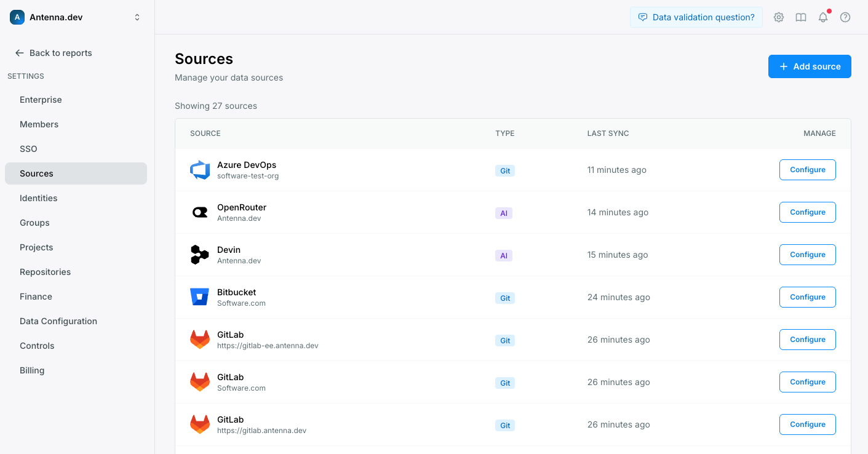
Task: Open the Data validation question button
Action: coord(696,17)
